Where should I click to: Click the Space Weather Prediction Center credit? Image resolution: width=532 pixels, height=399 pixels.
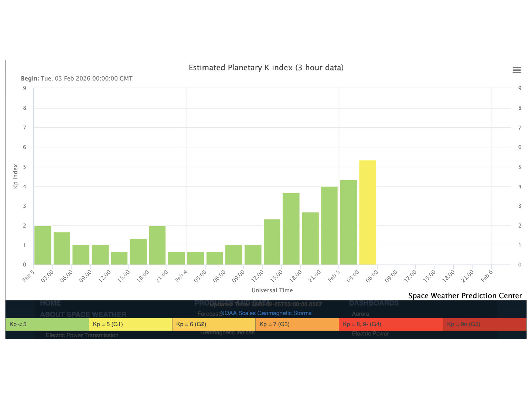[x=465, y=296]
